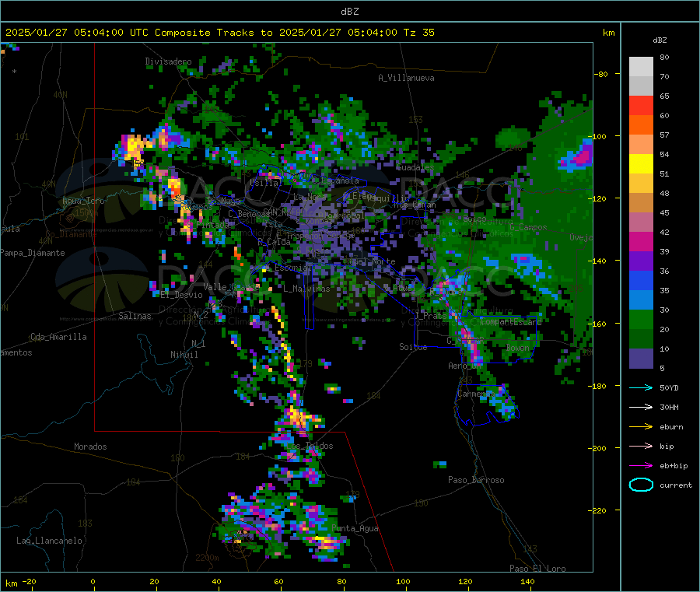Click the 'Lag.Llancanelo' map label

point(49,541)
